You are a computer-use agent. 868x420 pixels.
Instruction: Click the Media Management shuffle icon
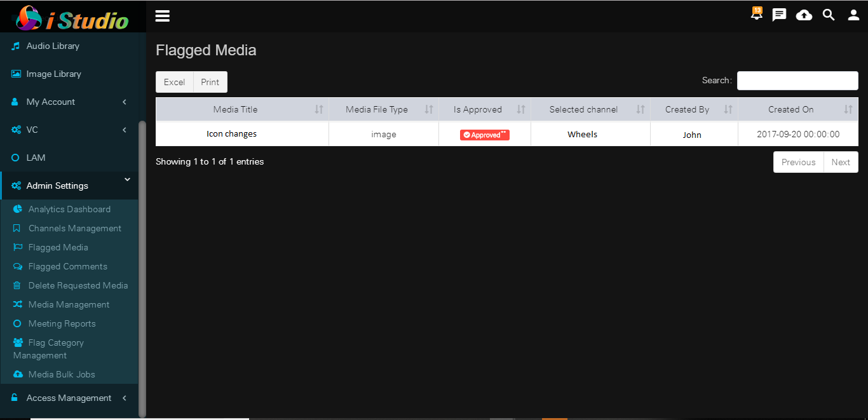pyautogui.click(x=18, y=304)
